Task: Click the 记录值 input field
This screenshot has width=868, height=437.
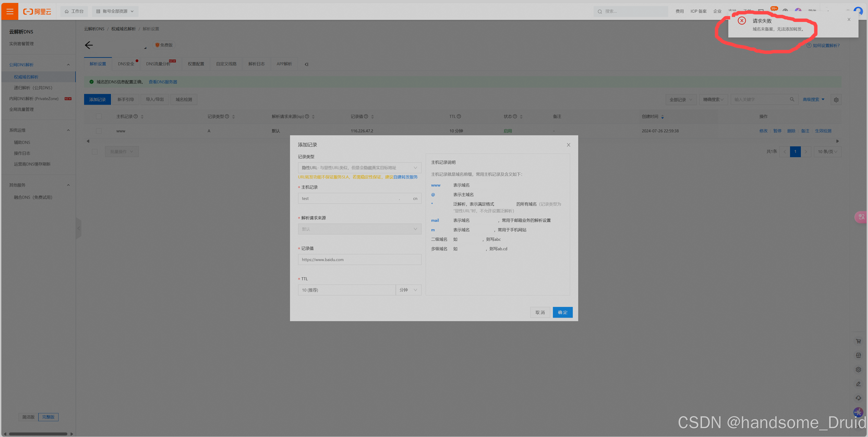Action: click(x=359, y=259)
